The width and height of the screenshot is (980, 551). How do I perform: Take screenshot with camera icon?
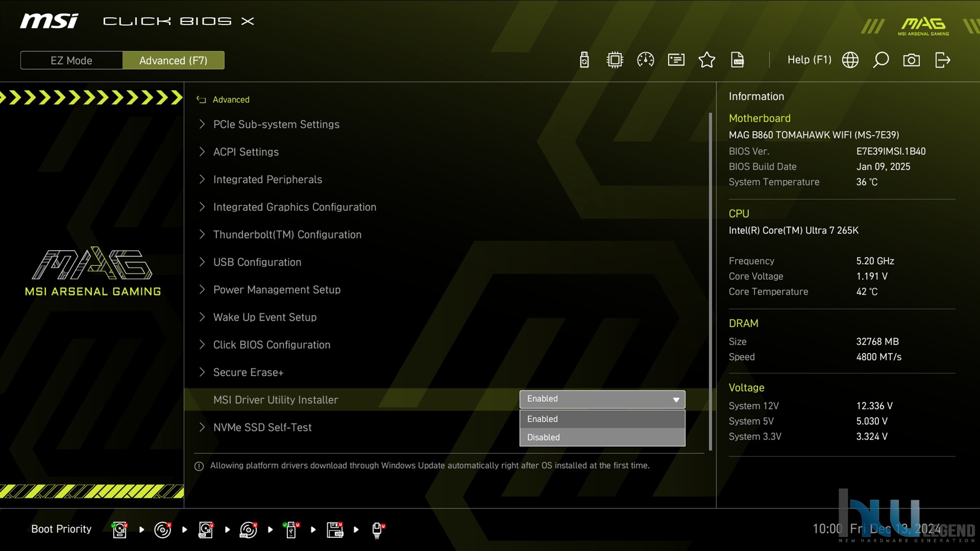tap(911, 60)
